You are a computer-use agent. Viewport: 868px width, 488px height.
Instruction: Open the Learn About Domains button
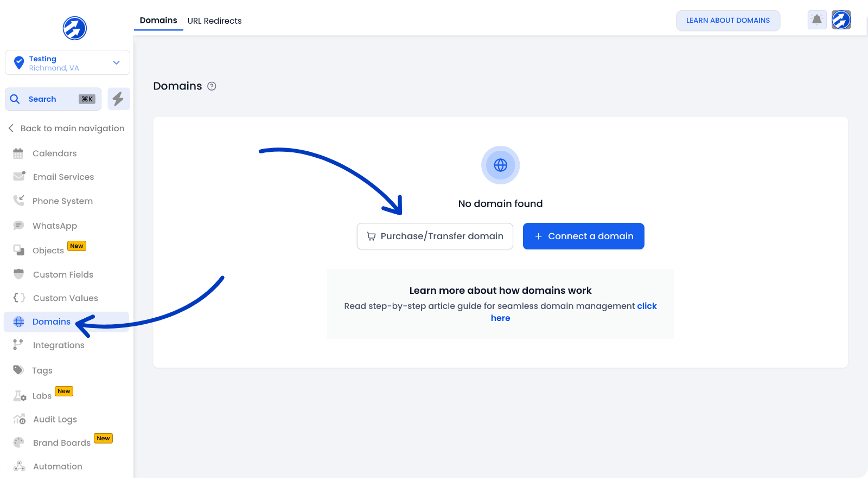(727, 21)
